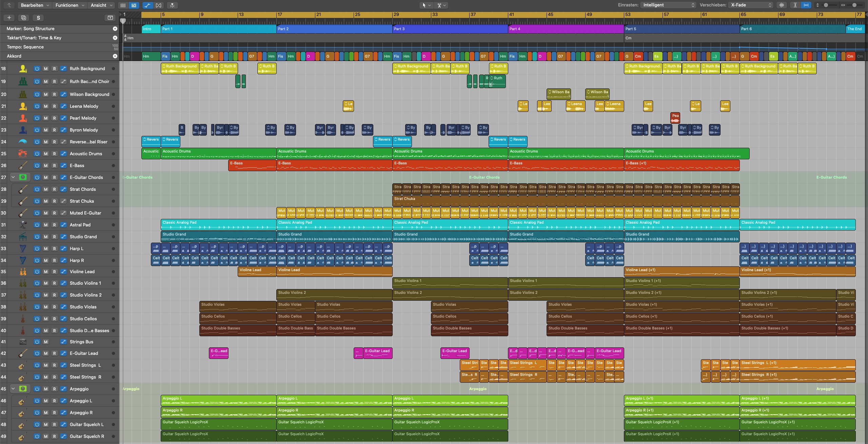The height and width of the screenshot is (444, 868).
Task: Click the Byron Melody singer icon
Action: pyautogui.click(x=23, y=130)
